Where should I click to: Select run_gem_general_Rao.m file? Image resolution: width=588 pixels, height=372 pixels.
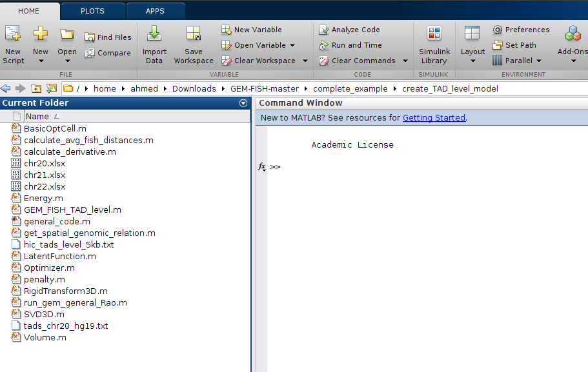click(76, 303)
